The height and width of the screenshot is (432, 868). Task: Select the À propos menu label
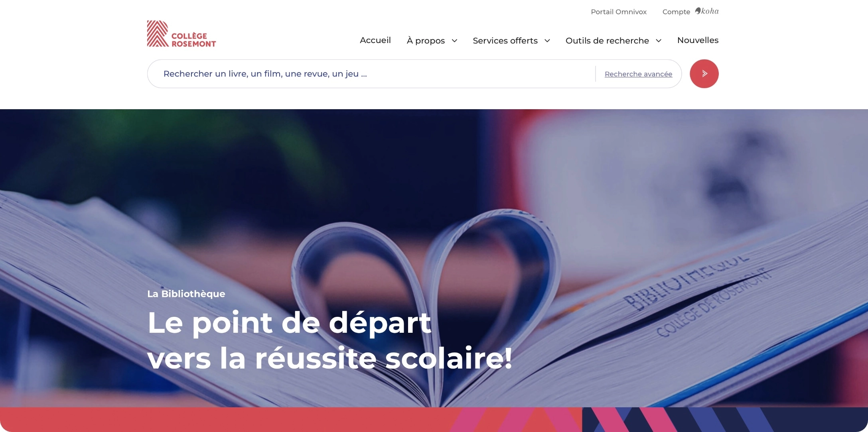[426, 41]
